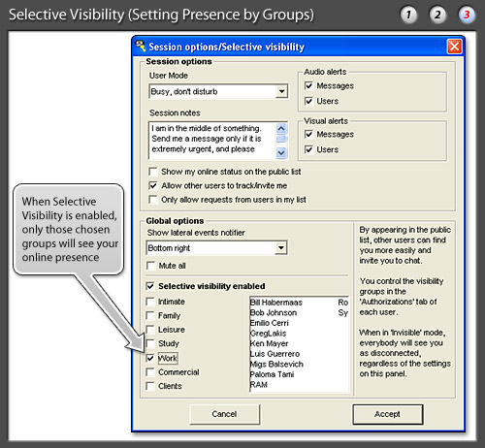
Task: Click the dialog title bar app icon
Action: (141, 47)
